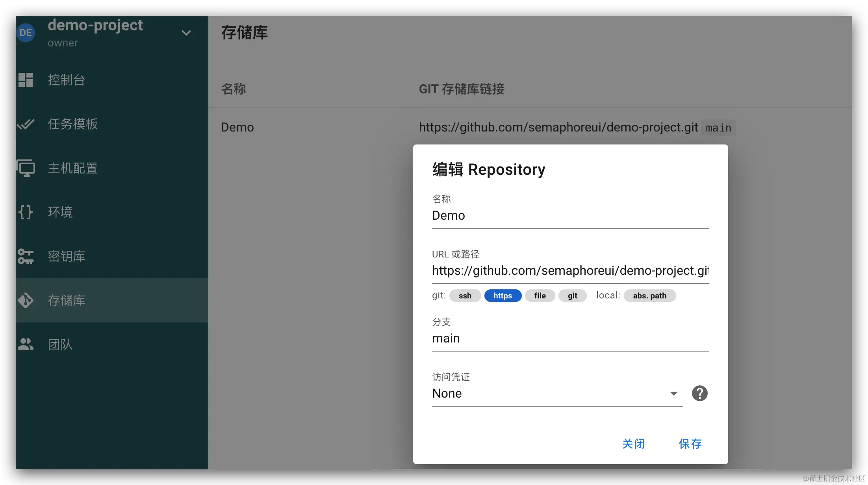Click the git repositories icon in sidebar

(x=26, y=300)
